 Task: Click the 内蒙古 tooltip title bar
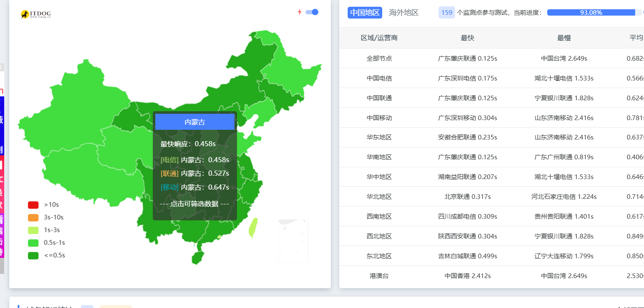coord(195,122)
